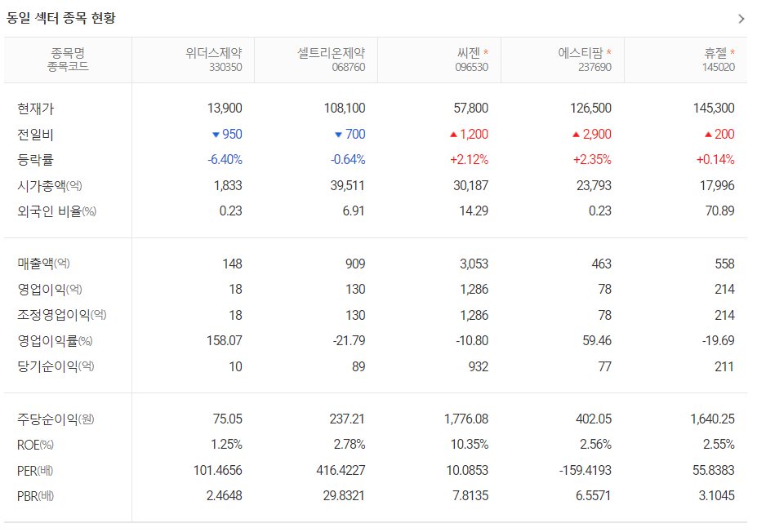Screen dimensions: 757x532
Task: Click the red asterisk next to 씨젠
Action: pos(486,51)
